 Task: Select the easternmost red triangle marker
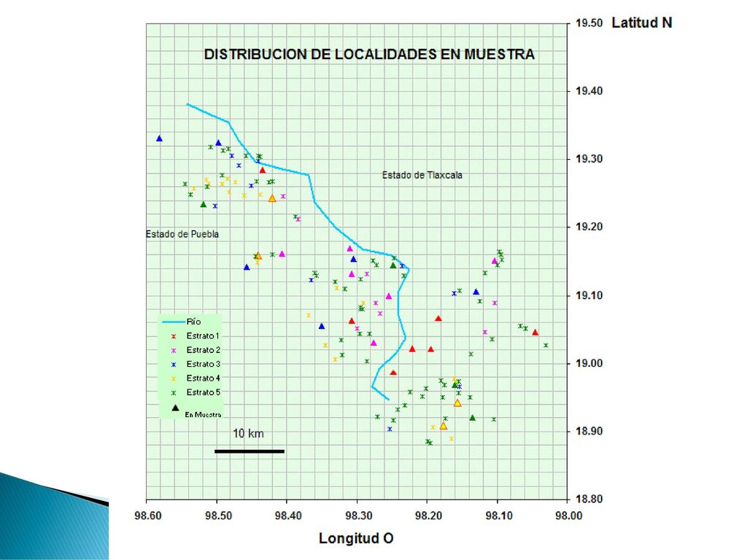pyautogui.click(x=535, y=332)
